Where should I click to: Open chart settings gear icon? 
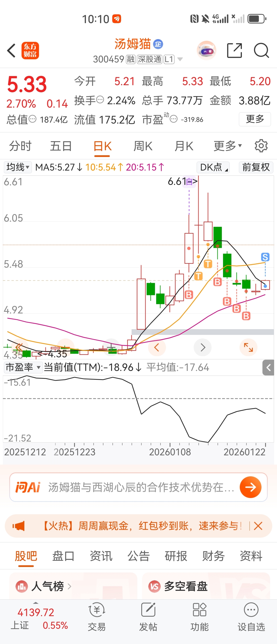coord(261,146)
